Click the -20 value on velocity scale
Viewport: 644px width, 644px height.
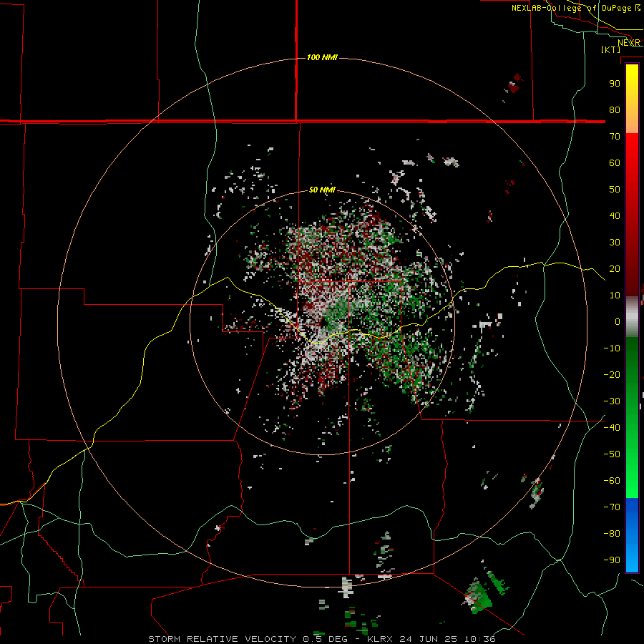coord(612,374)
